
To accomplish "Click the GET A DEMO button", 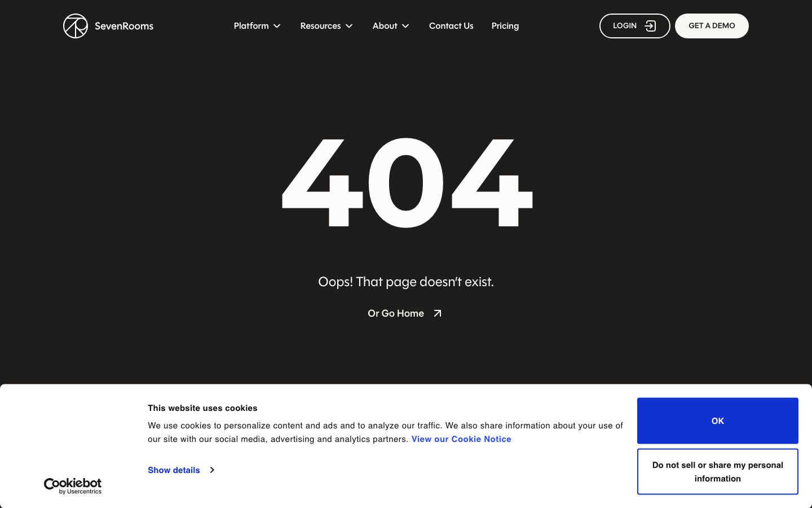I will coord(712,26).
